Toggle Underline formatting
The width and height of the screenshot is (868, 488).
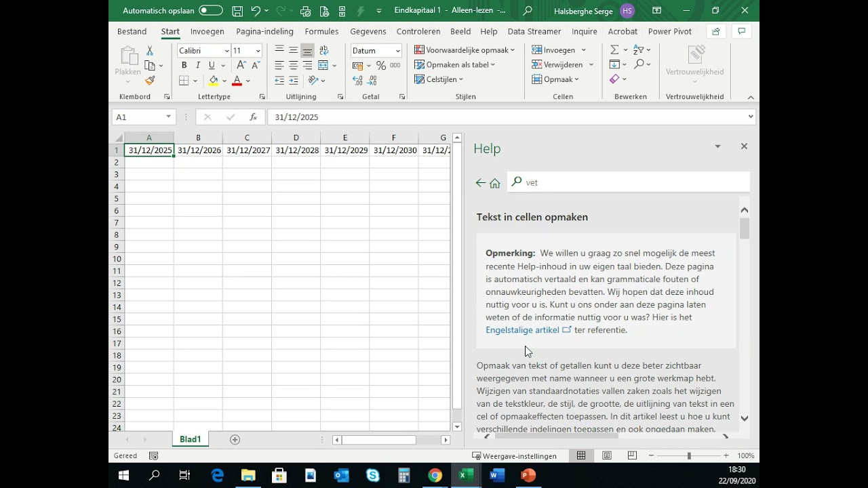pyautogui.click(x=212, y=65)
